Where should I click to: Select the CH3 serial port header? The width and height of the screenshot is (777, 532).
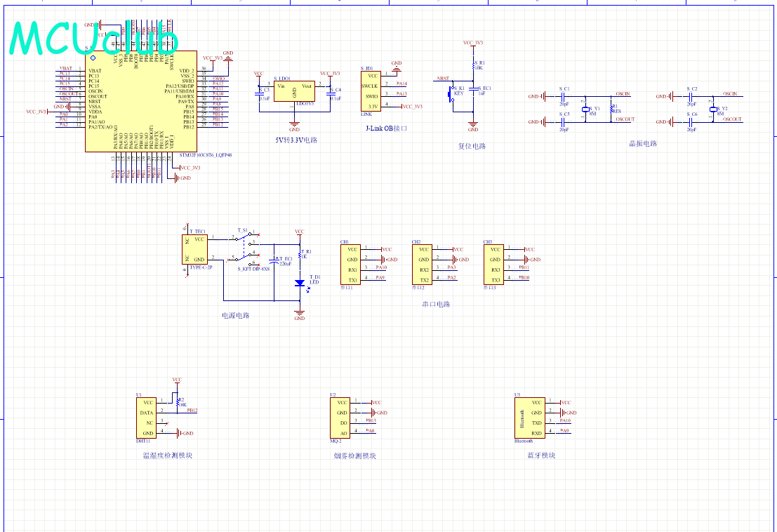[x=493, y=265]
